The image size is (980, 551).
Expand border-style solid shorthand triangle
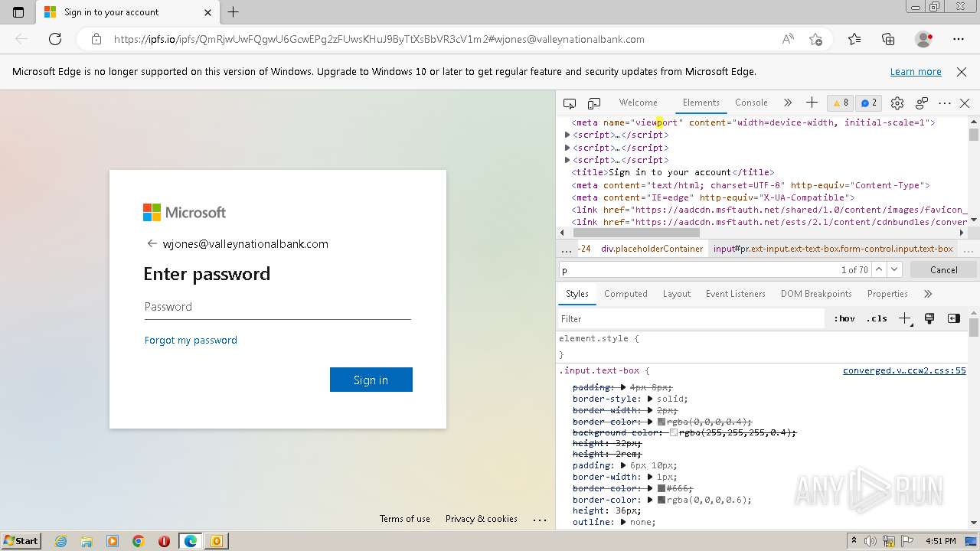pos(650,399)
